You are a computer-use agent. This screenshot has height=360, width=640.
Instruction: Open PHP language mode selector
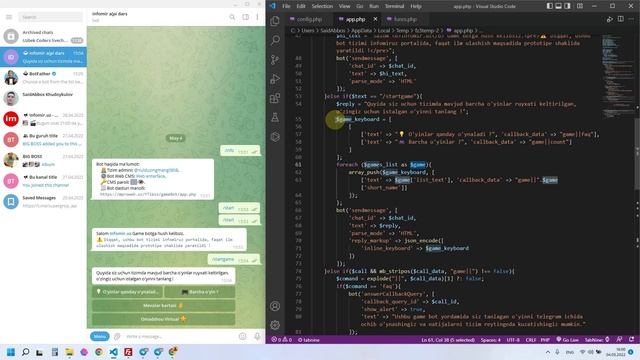pyautogui.click(x=545, y=340)
